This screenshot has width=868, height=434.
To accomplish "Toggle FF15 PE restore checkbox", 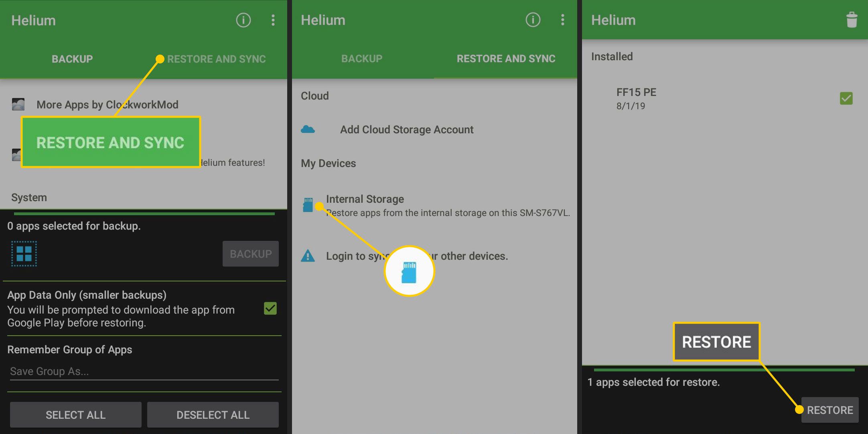I will coord(846,98).
